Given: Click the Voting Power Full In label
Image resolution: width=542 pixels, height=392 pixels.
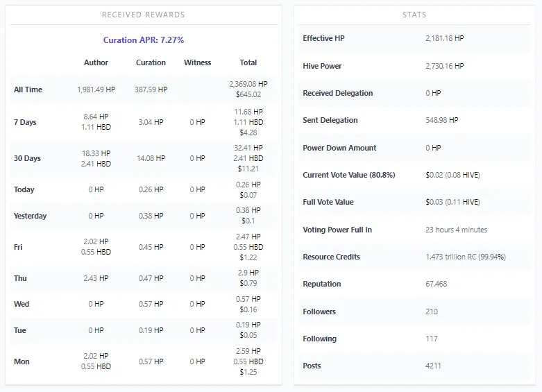Looking at the screenshot, I should click(337, 230).
